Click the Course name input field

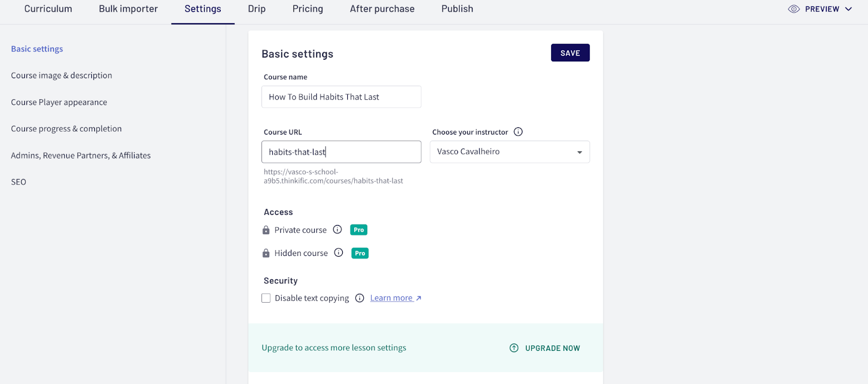point(341,97)
